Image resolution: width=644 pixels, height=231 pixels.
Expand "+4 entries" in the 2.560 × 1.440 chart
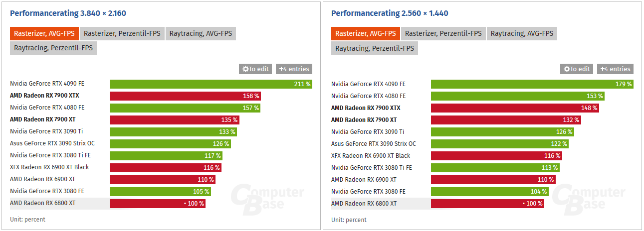click(615, 69)
